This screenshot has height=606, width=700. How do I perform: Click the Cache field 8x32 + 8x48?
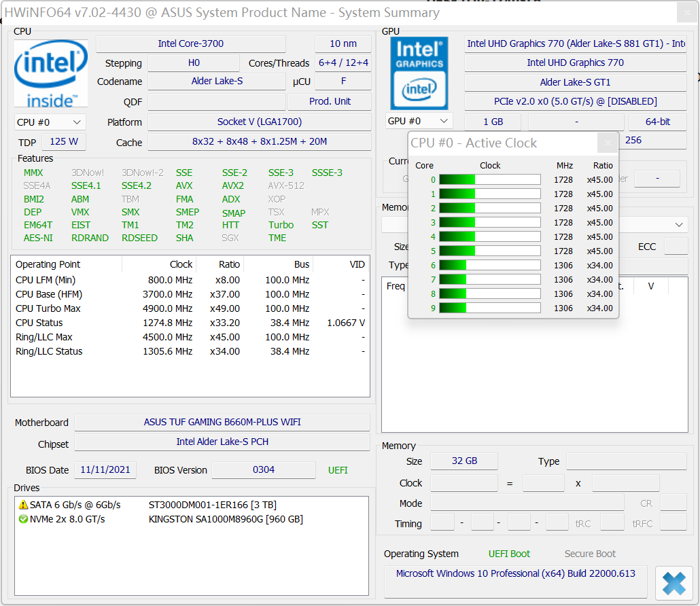[x=260, y=142]
